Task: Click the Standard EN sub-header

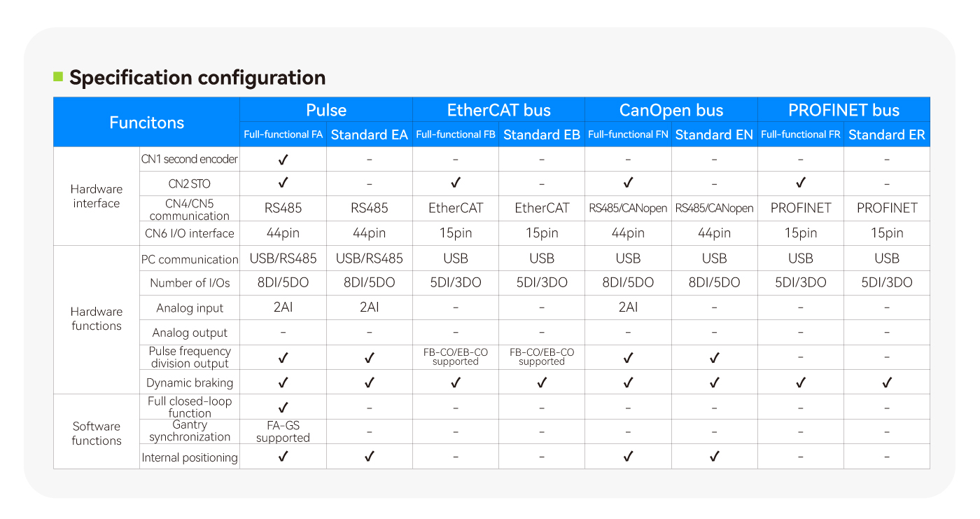Action: click(x=715, y=134)
